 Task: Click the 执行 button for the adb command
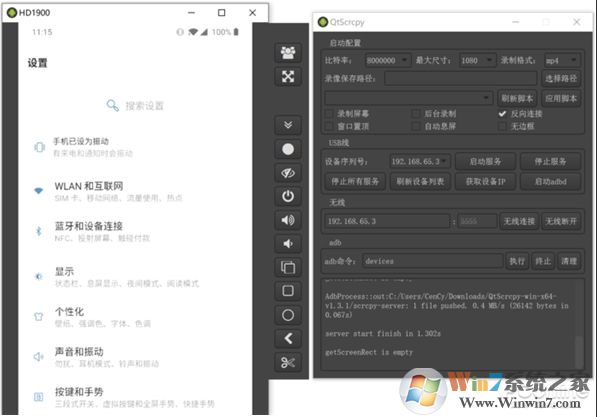point(517,261)
